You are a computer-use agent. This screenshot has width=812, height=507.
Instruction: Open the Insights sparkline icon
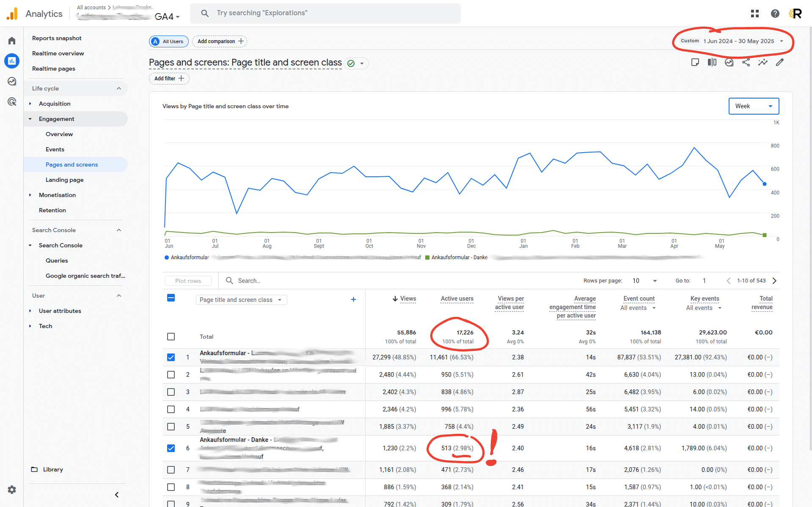[762, 63]
